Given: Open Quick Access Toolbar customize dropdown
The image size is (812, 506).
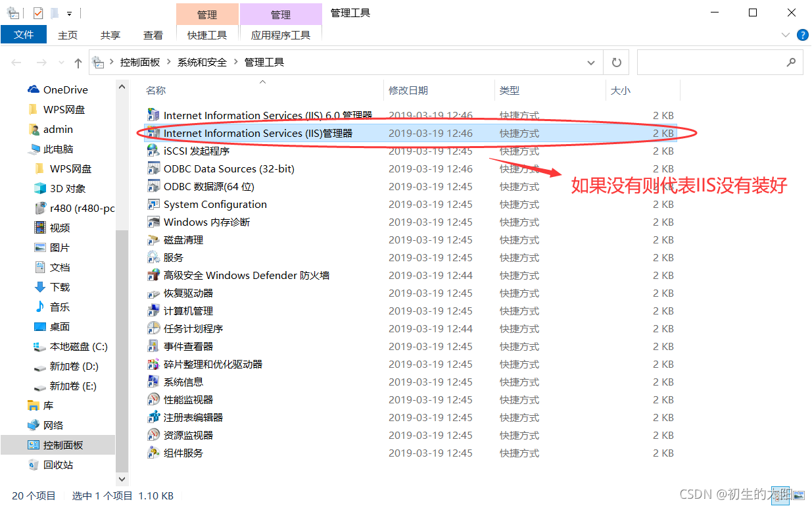Looking at the screenshot, I should (69, 13).
